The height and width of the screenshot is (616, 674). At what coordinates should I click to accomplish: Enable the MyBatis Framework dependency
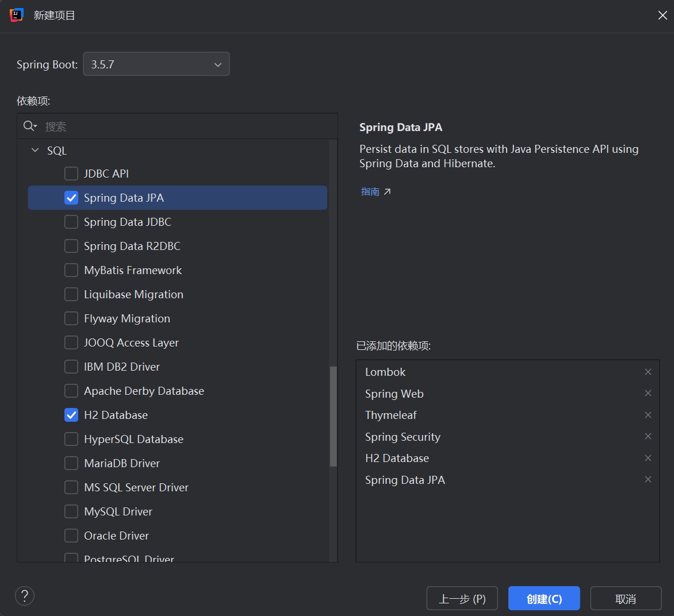click(71, 270)
